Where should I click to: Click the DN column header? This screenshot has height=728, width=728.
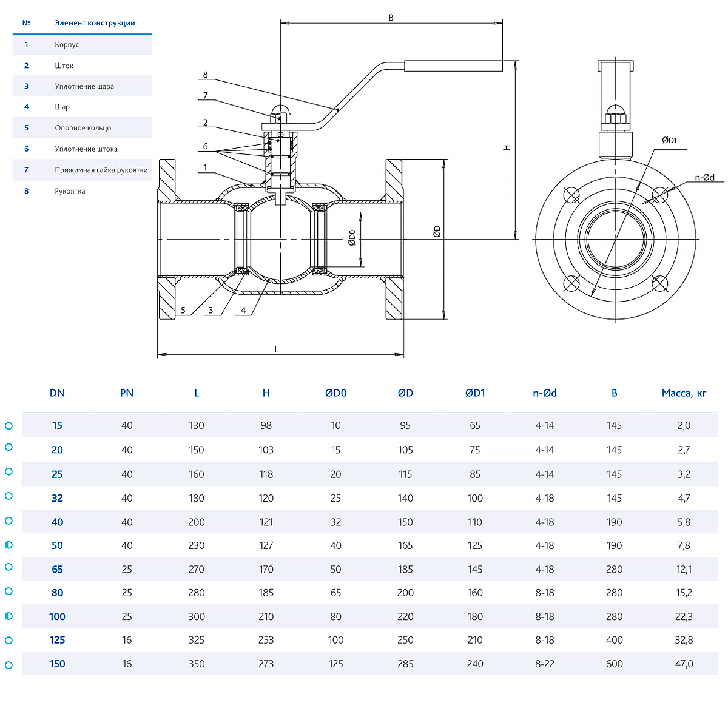[57, 393]
